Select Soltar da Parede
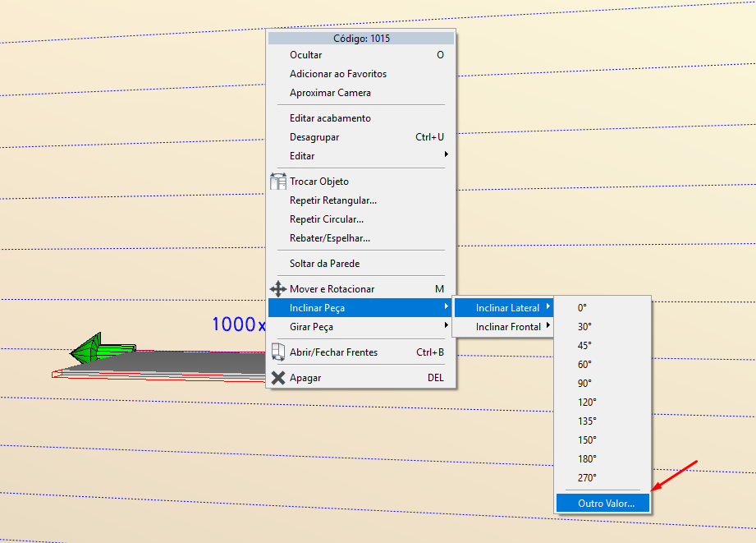The height and width of the screenshot is (543, 756). click(324, 264)
